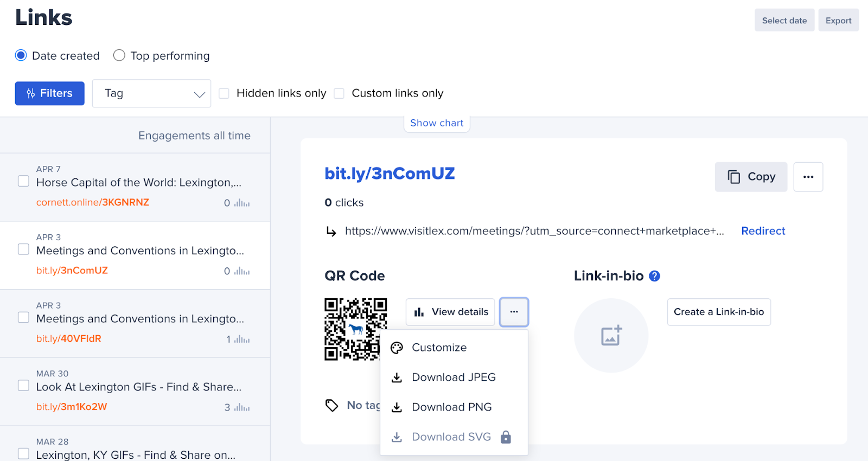The height and width of the screenshot is (461, 868).
Task: Open bit.ly/3nComUZ in the links list
Action: (x=72, y=271)
